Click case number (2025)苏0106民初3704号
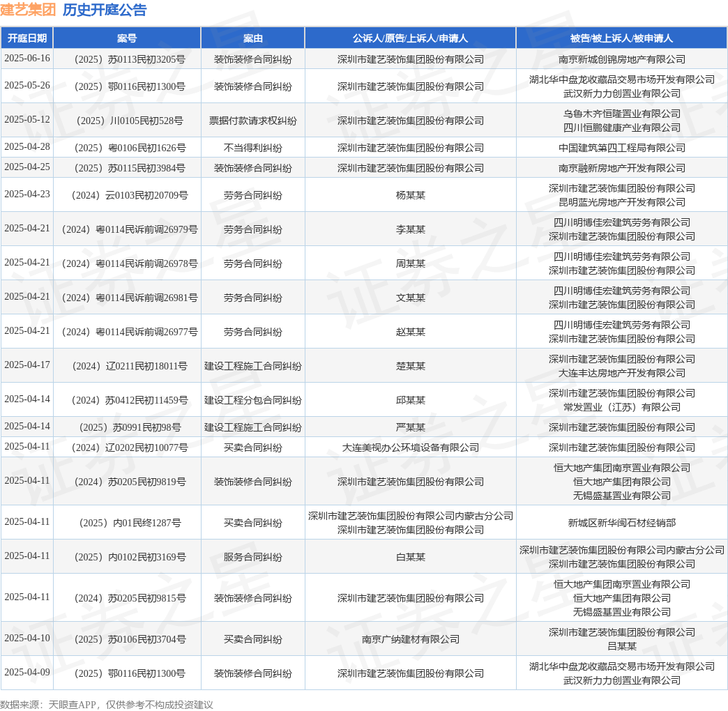This screenshot has width=728, height=711. click(x=130, y=639)
